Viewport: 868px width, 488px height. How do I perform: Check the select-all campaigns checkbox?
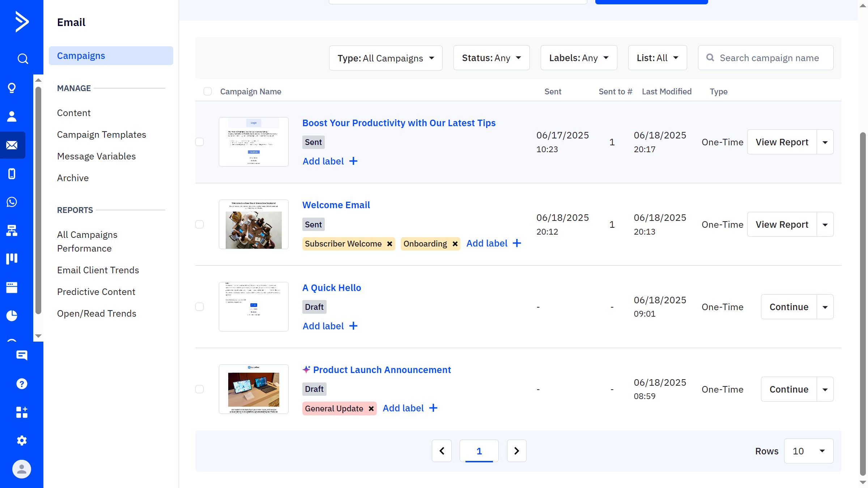(x=208, y=91)
